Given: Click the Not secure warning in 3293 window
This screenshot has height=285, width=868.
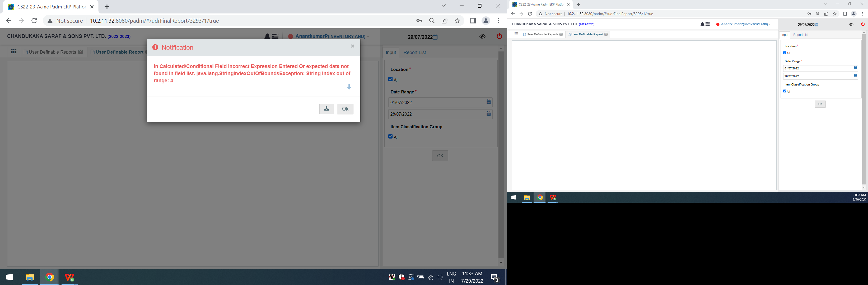Looking at the screenshot, I should (x=65, y=21).
